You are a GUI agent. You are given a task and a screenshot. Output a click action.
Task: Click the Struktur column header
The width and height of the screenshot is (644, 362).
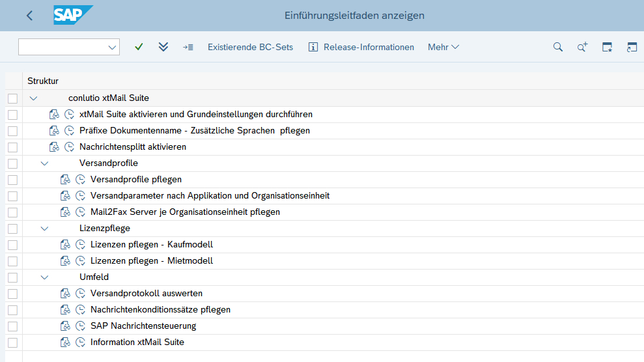pos(43,81)
